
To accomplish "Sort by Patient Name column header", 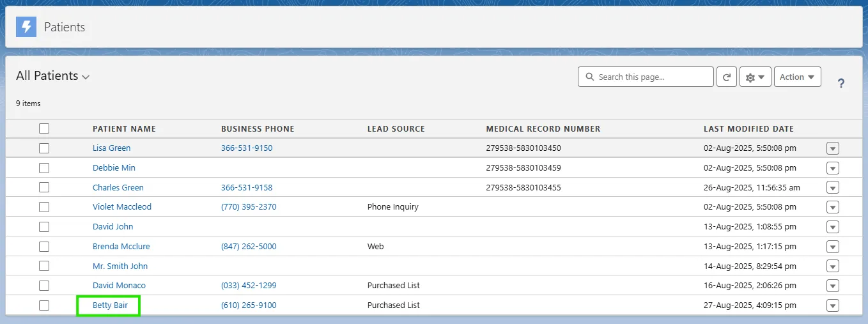I will pos(124,128).
